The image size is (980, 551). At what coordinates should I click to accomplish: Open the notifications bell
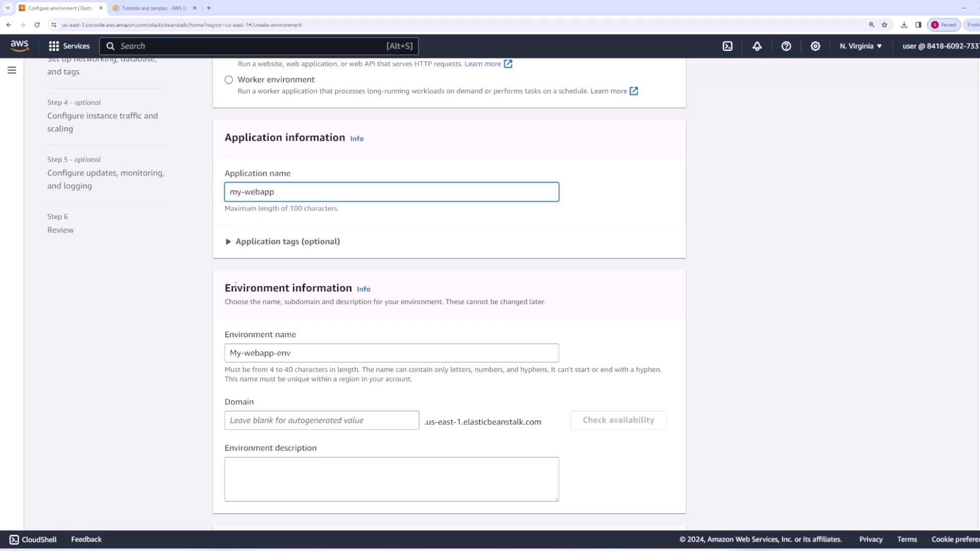click(757, 46)
